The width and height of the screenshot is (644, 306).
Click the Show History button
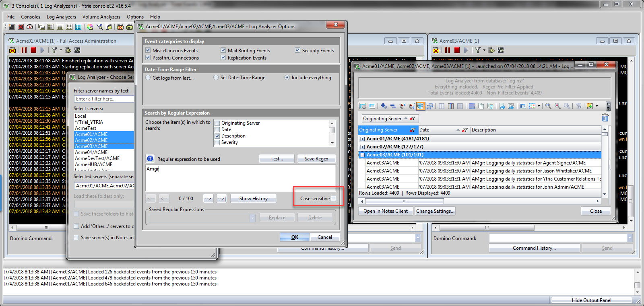254,198
